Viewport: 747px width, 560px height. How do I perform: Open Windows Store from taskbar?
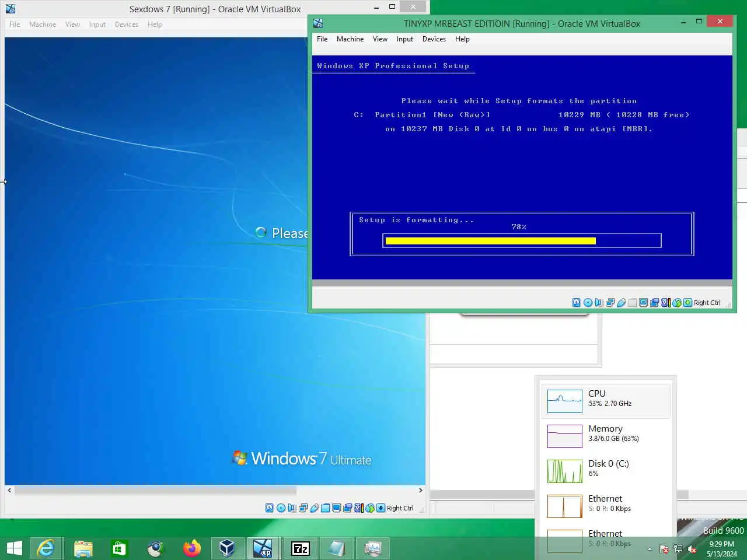tap(119, 548)
